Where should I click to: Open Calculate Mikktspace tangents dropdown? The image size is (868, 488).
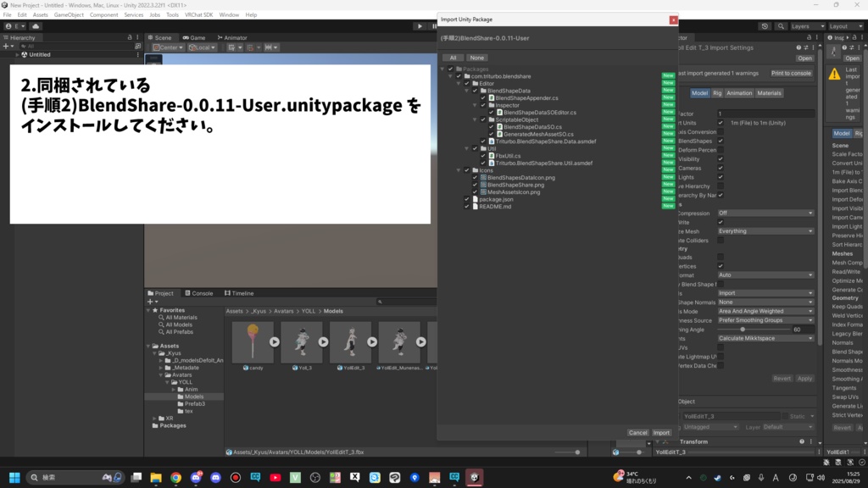click(x=765, y=338)
